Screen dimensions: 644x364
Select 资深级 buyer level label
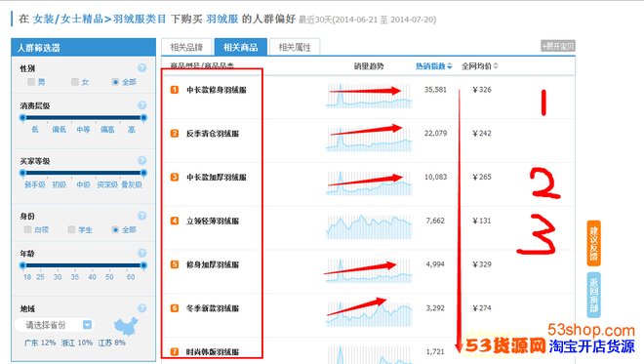[107, 184]
